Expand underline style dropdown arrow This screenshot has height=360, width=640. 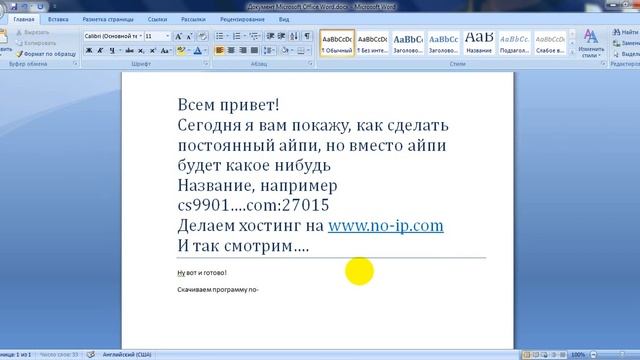[x=120, y=51]
